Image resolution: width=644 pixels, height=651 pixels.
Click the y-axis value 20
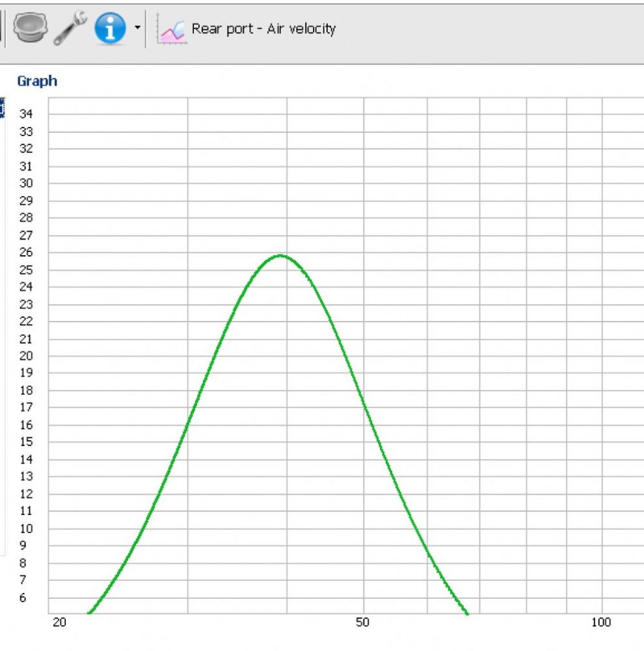pyautogui.click(x=26, y=356)
